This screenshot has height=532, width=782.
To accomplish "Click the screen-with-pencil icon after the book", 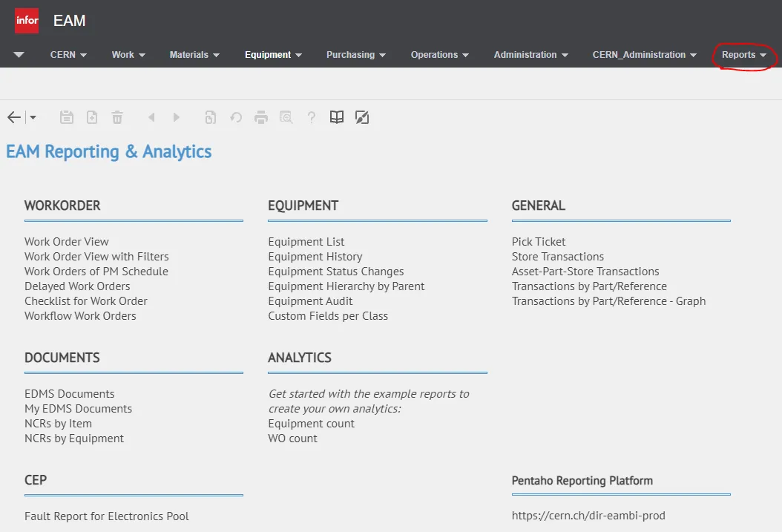I will [x=362, y=118].
